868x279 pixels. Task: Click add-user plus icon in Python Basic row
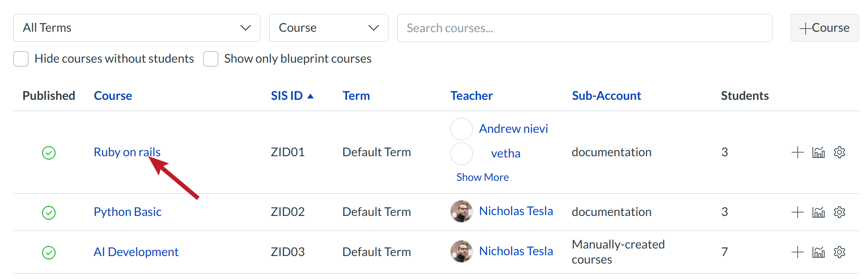pos(797,212)
